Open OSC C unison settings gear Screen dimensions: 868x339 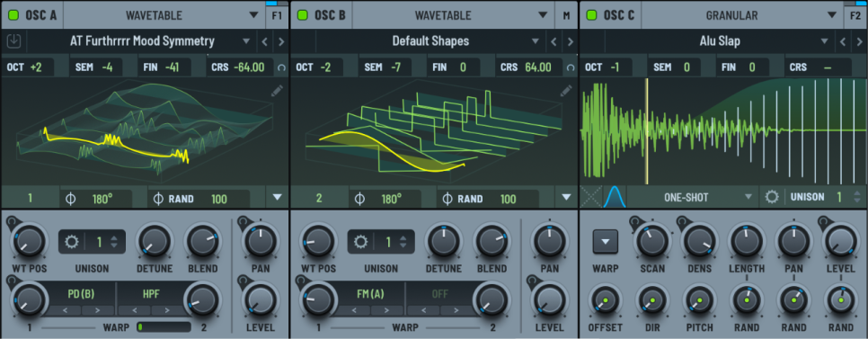(x=772, y=197)
